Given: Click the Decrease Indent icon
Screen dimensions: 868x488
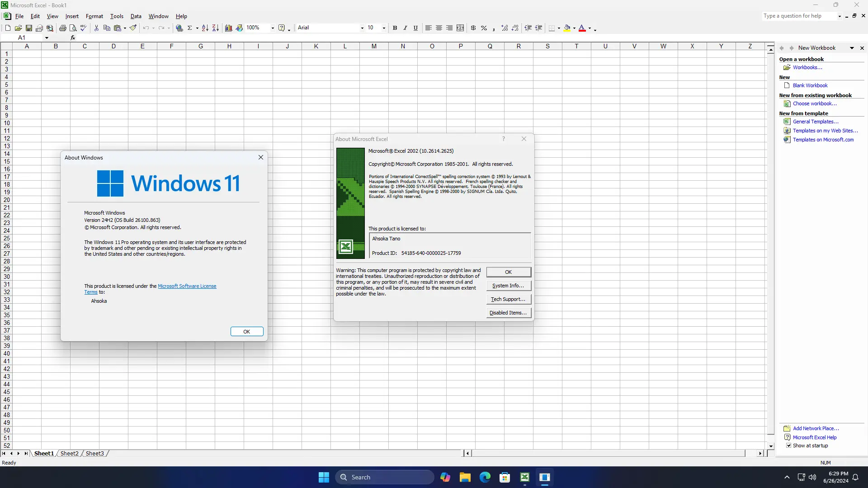Looking at the screenshot, I should (528, 28).
